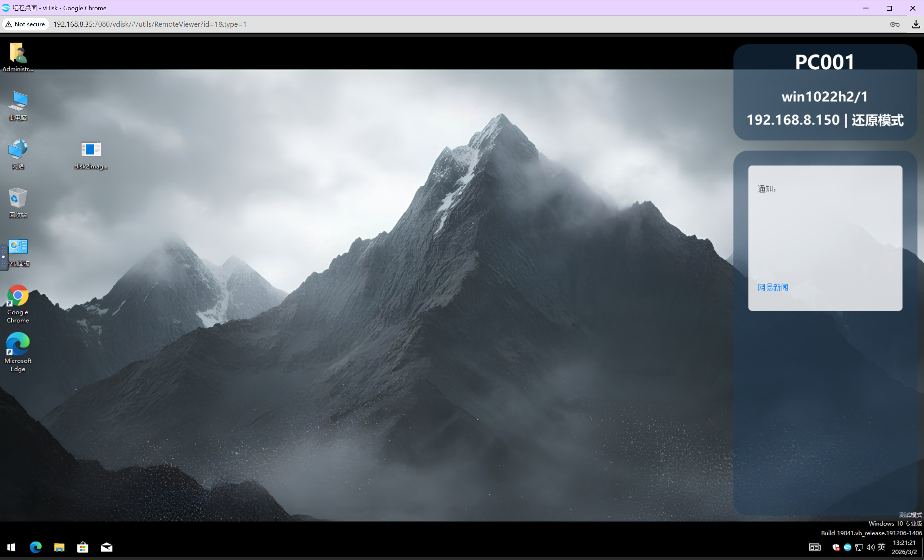Click the vDisk tray icon

click(848, 547)
